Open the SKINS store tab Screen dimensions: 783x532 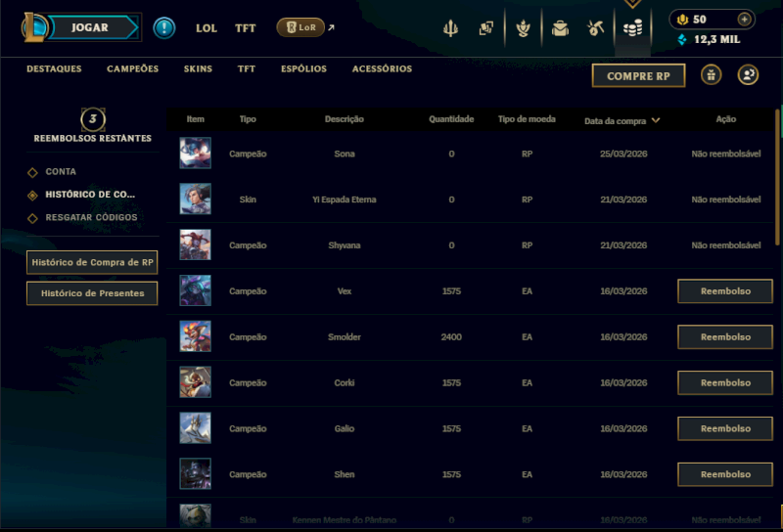pos(198,68)
